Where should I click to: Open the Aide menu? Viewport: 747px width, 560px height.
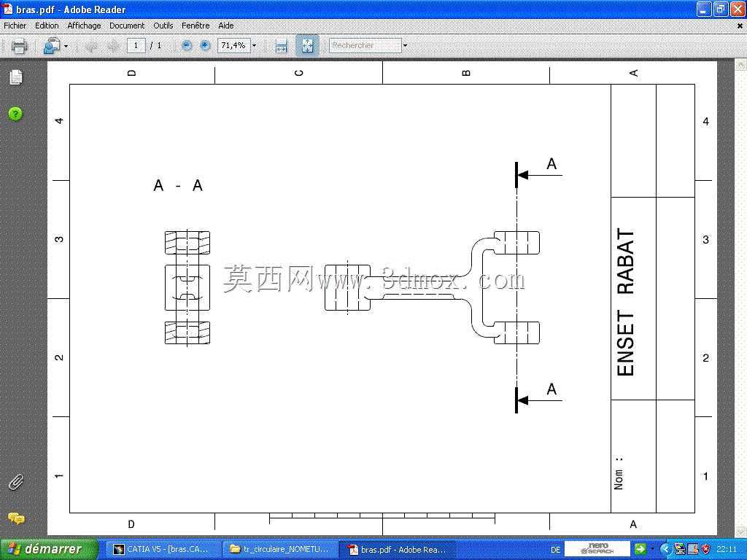coord(226,26)
